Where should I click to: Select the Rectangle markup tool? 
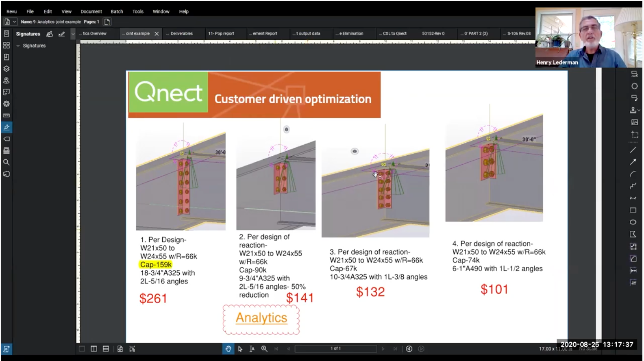pos(633,210)
